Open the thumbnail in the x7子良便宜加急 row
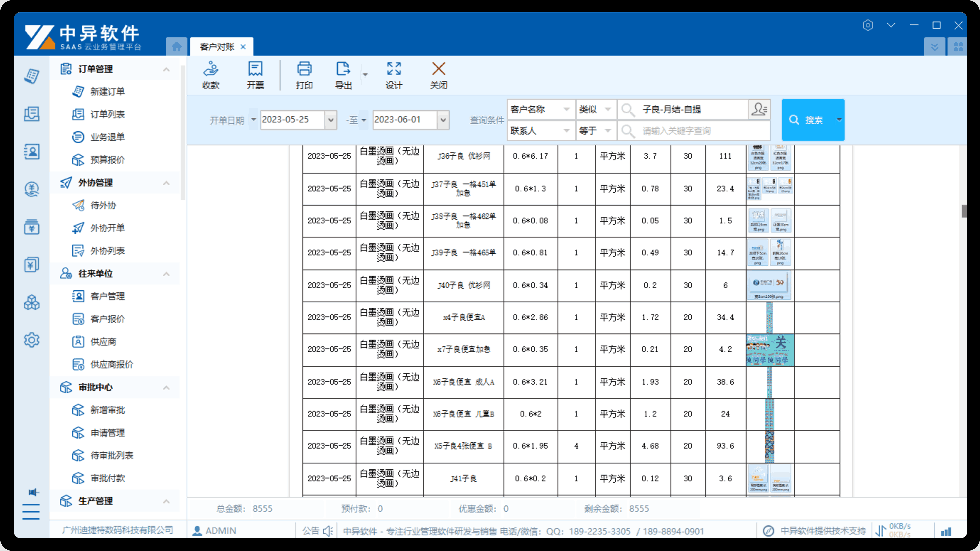Viewport: 980px width, 551px height. coord(770,350)
